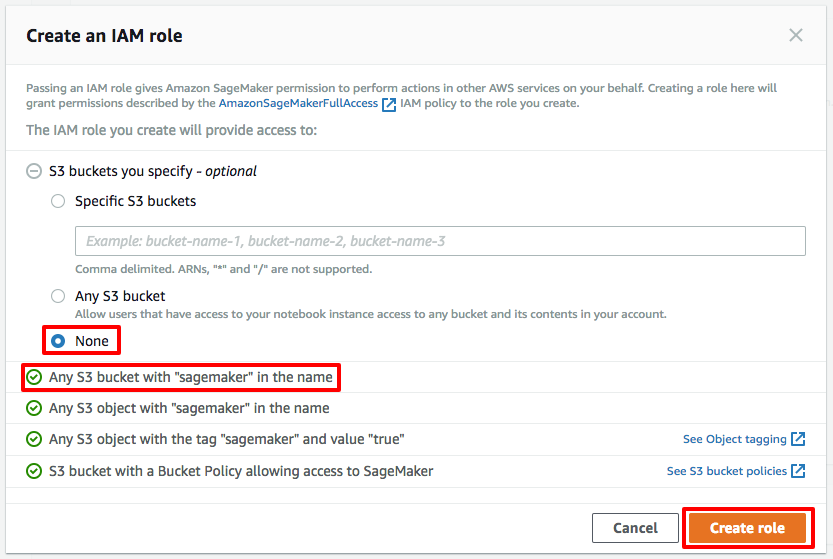Click external link icon next to Object tagging
833x559 pixels.
[x=798, y=439]
